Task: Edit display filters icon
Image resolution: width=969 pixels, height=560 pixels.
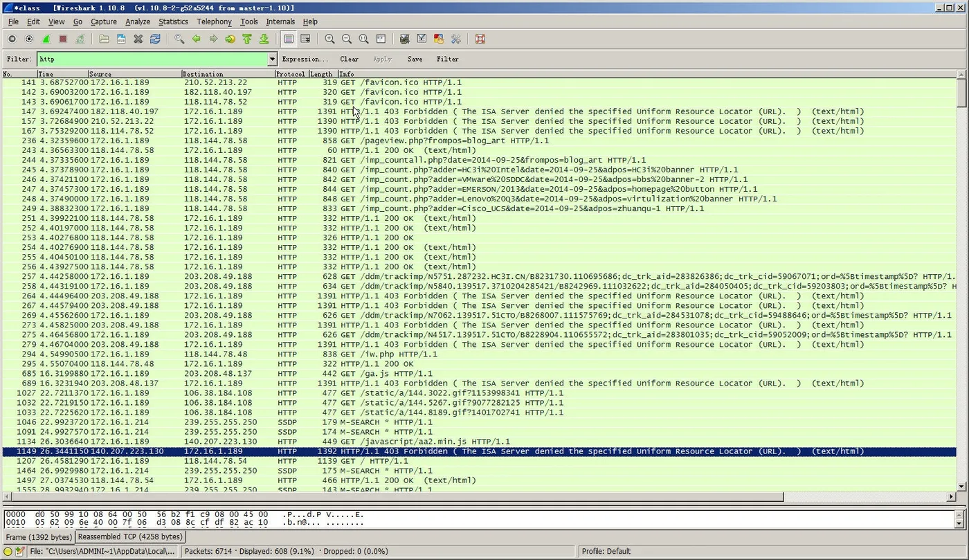Action: point(422,39)
